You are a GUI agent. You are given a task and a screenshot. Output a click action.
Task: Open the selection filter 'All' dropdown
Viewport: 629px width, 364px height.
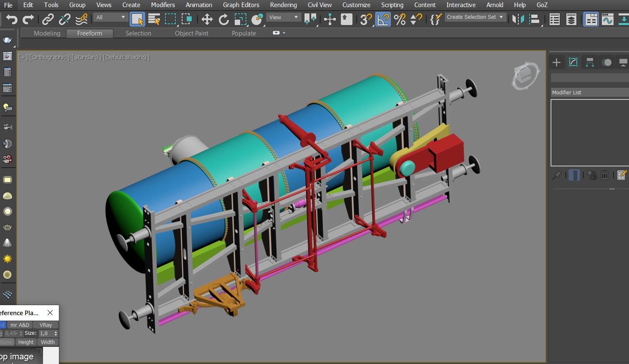point(110,17)
